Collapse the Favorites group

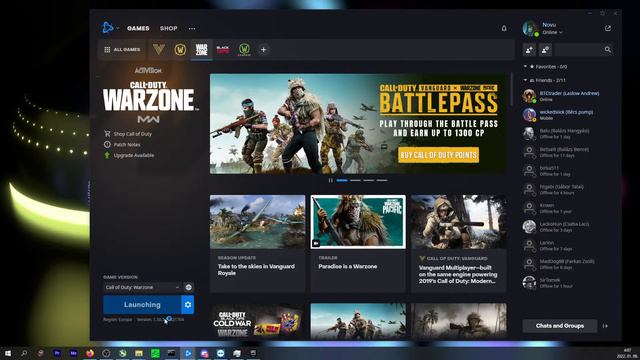click(525, 66)
